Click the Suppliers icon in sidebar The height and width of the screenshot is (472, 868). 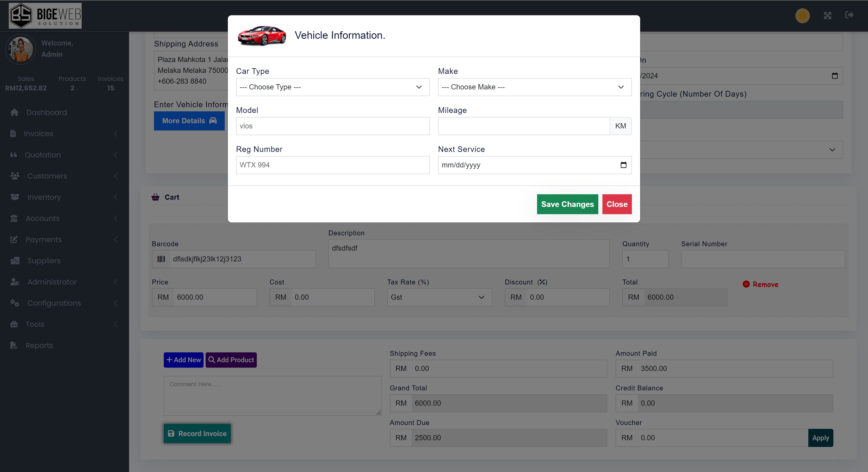14,260
